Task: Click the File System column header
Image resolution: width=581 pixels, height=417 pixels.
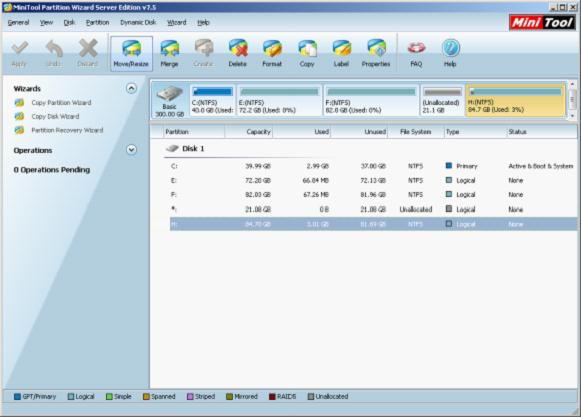Action: [416, 132]
